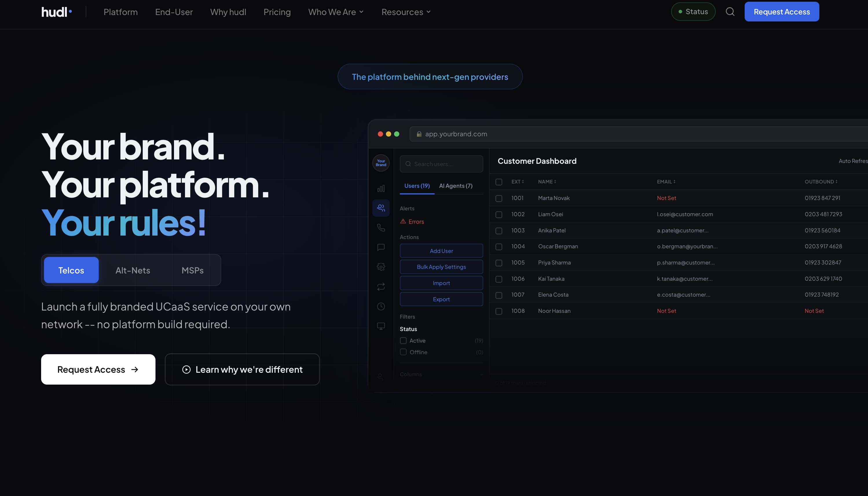Open the phone icon in dashboard sidebar
The image size is (868, 496).
tap(381, 227)
